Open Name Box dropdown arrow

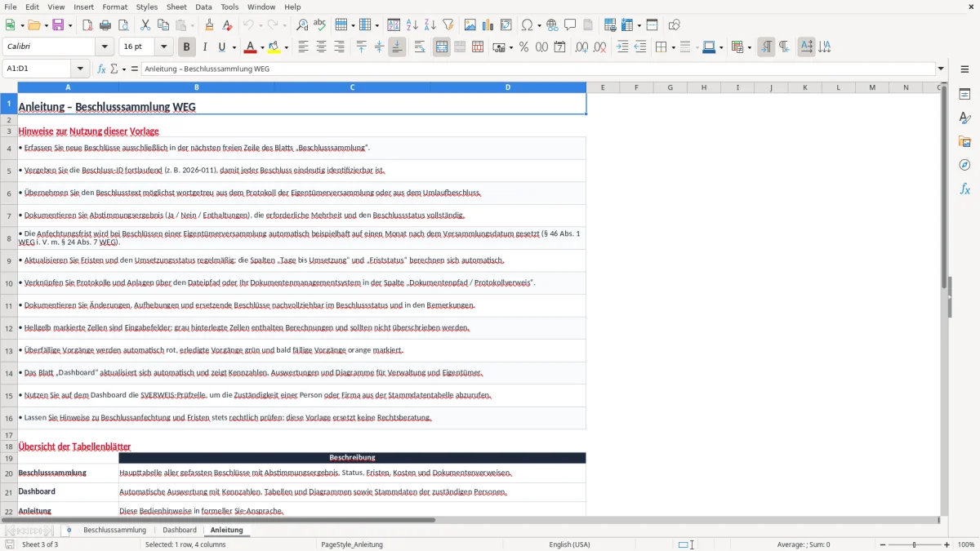pos(80,69)
